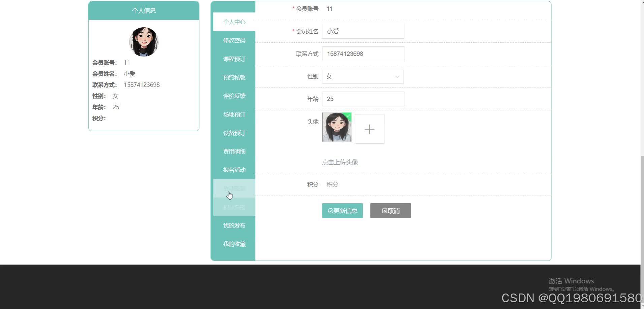Click inside the 会员姓名 input field
Viewport: 644px width, 309px height.
pos(363,31)
